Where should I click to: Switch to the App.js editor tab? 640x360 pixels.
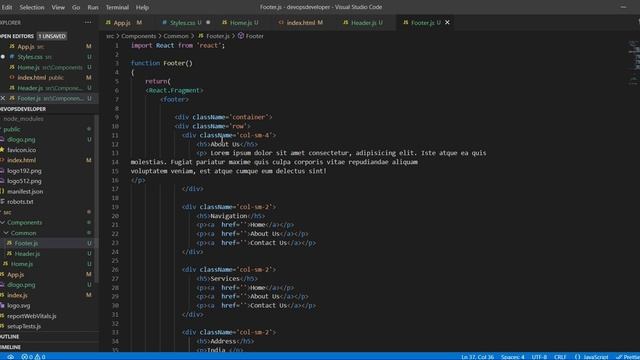pos(124,22)
